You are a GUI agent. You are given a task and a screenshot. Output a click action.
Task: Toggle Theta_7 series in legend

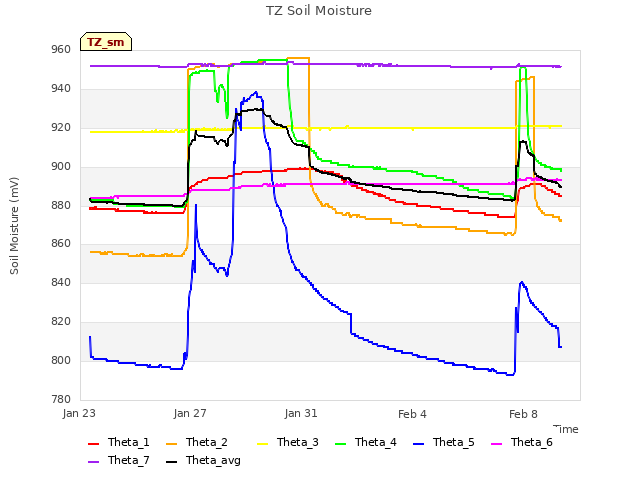click(119, 460)
